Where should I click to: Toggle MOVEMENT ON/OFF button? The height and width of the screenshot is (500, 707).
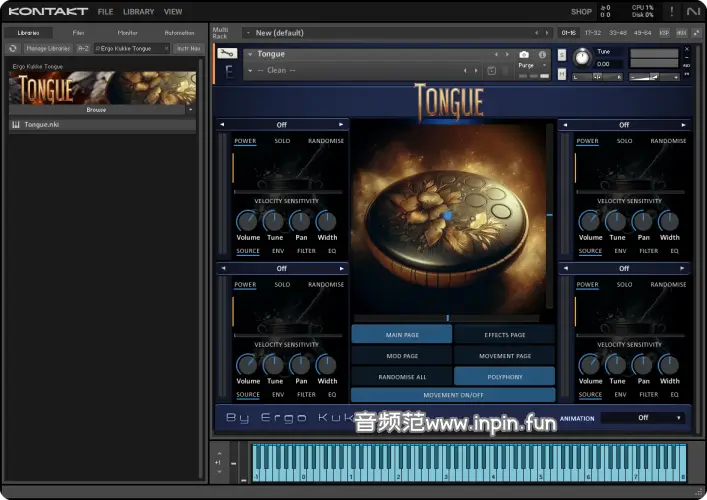pyautogui.click(x=453, y=395)
